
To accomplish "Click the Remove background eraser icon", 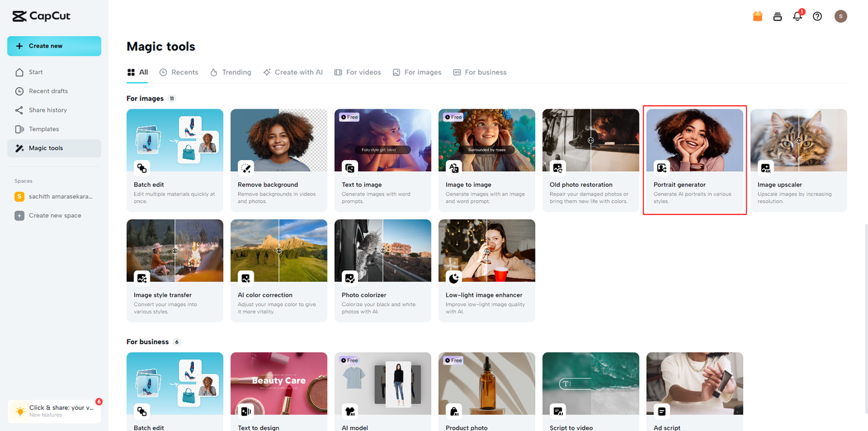I will [246, 168].
